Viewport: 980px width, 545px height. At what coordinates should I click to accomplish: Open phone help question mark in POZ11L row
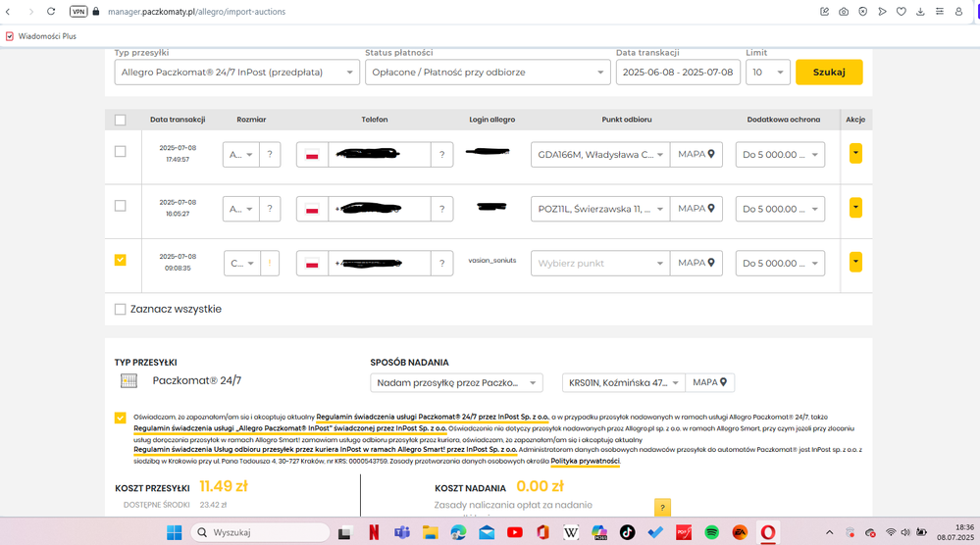click(x=441, y=209)
